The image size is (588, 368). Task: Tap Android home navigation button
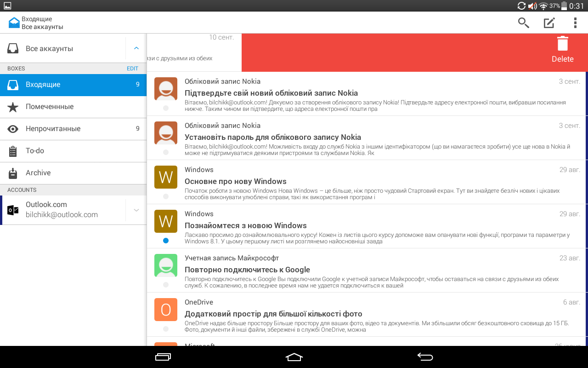(294, 357)
